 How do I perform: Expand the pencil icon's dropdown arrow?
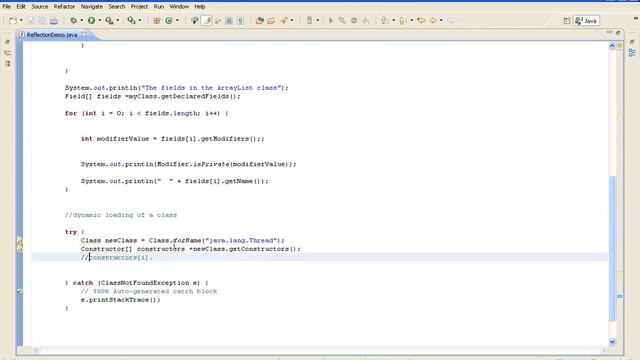coord(292,20)
